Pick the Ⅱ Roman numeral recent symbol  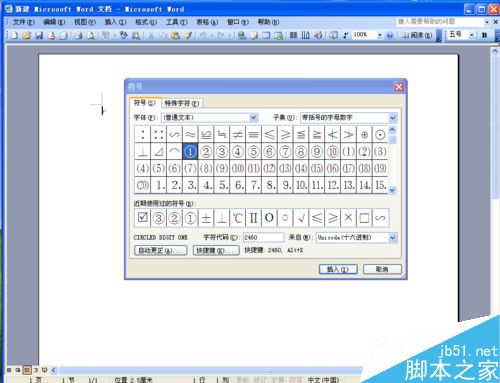(x=253, y=218)
